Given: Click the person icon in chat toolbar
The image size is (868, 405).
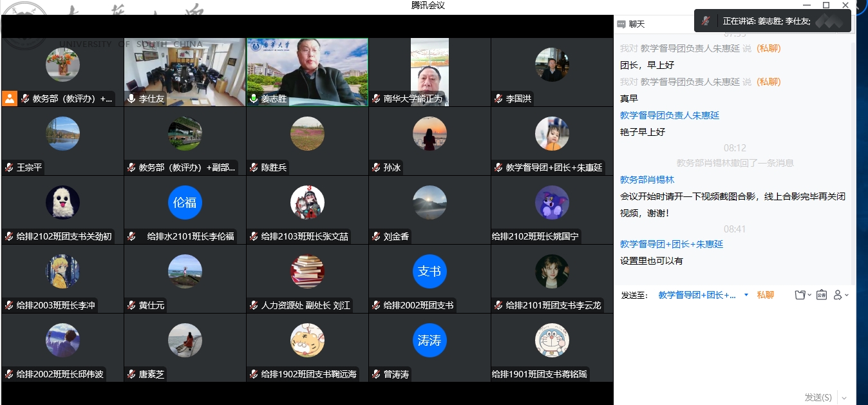Looking at the screenshot, I should (838, 295).
